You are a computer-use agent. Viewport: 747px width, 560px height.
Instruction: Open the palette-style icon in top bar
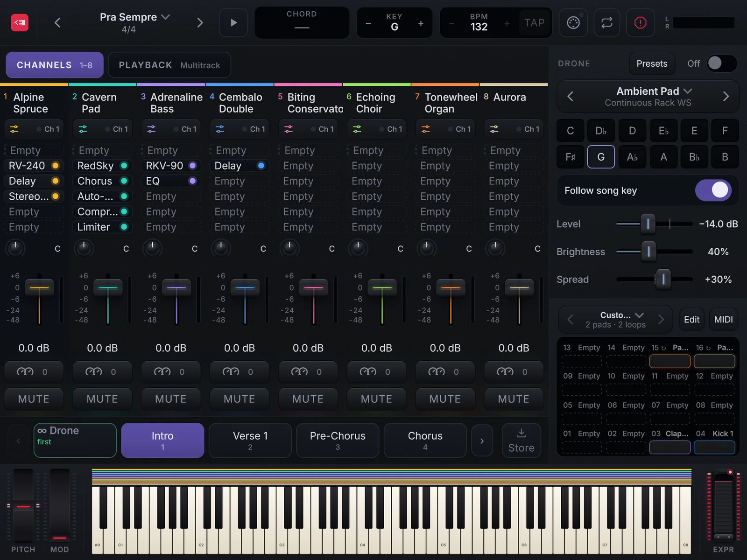click(573, 22)
